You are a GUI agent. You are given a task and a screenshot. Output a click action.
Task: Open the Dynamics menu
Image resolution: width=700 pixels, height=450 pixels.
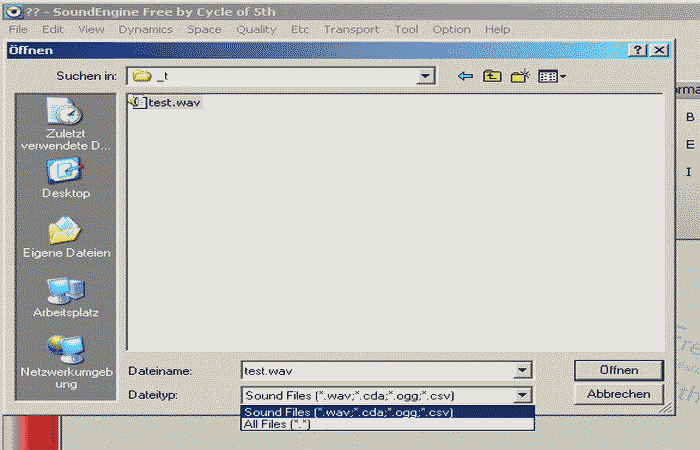pyautogui.click(x=145, y=29)
